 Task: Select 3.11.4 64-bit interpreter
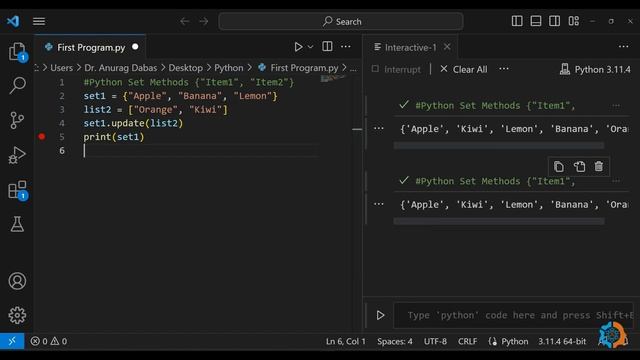click(562, 341)
